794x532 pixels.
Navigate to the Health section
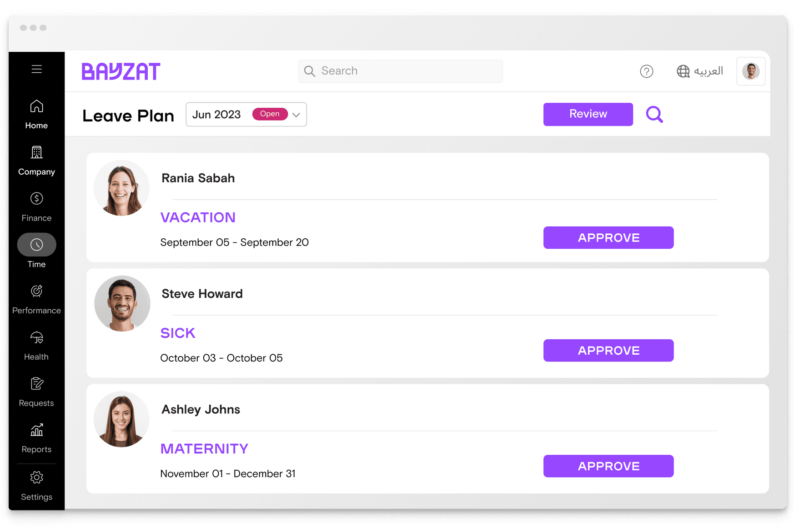[x=36, y=337]
